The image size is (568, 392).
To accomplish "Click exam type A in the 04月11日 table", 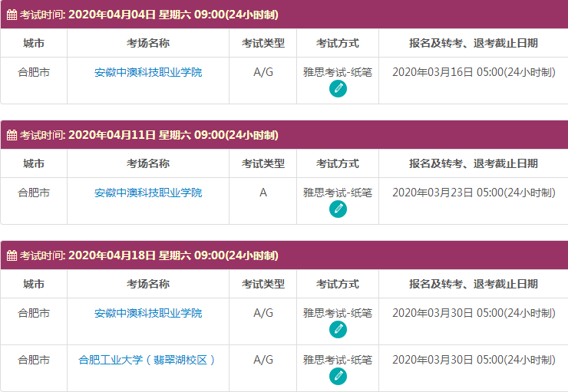I will coord(263,193).
